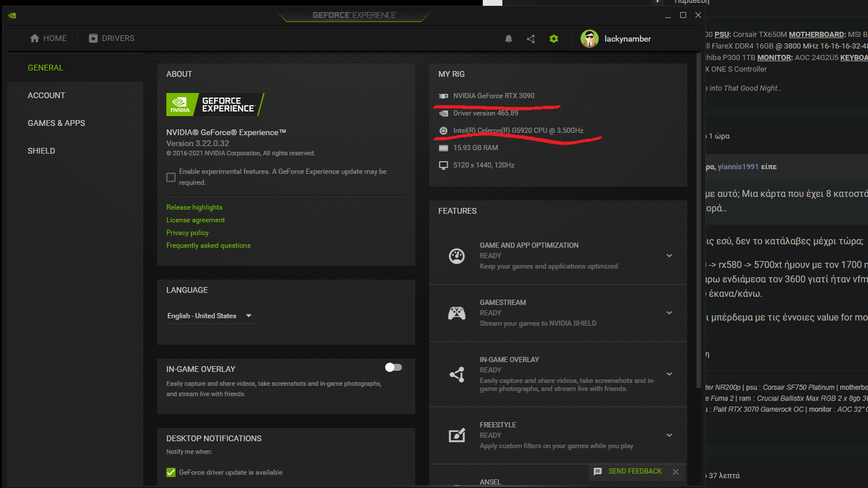Click the Drivers download icon
868x488 pixels.
tap(93, 38)
